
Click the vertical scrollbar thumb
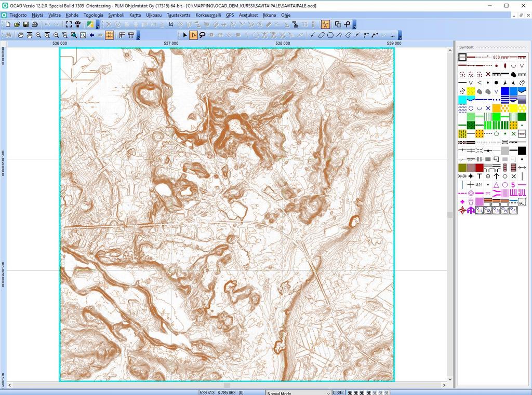[450, 215]
